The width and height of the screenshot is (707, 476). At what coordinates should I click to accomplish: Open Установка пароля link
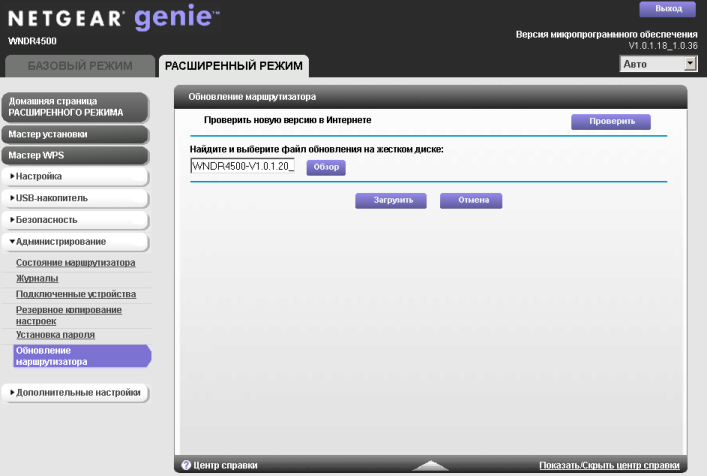coord(55,334)
